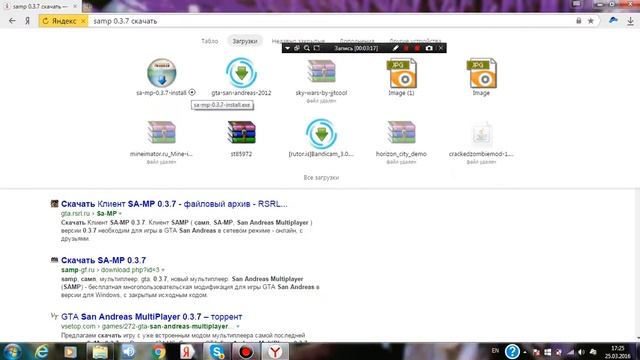Image resolution: width=640 pixels, height=360 pixels.
Task: Open the mineimator.ru_Mine archive icon
Action: point(162,133)
